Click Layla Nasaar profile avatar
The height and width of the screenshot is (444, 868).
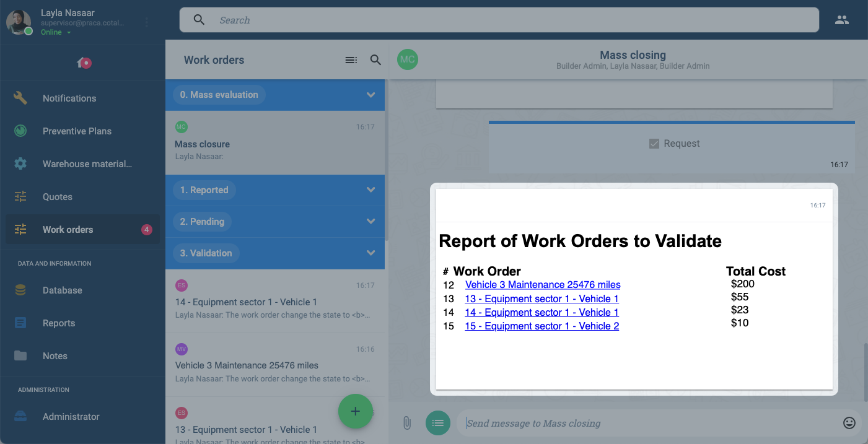tap(19, 22)
